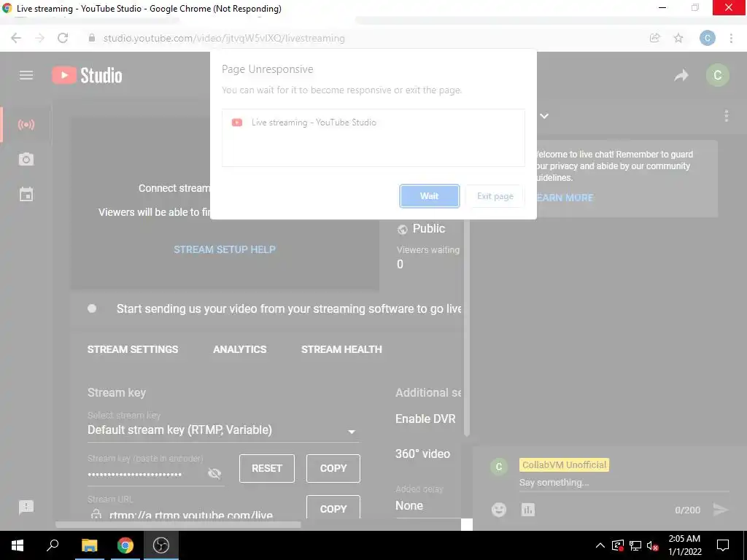Open the YouTube Studio hamburger menu

point(26,75)
